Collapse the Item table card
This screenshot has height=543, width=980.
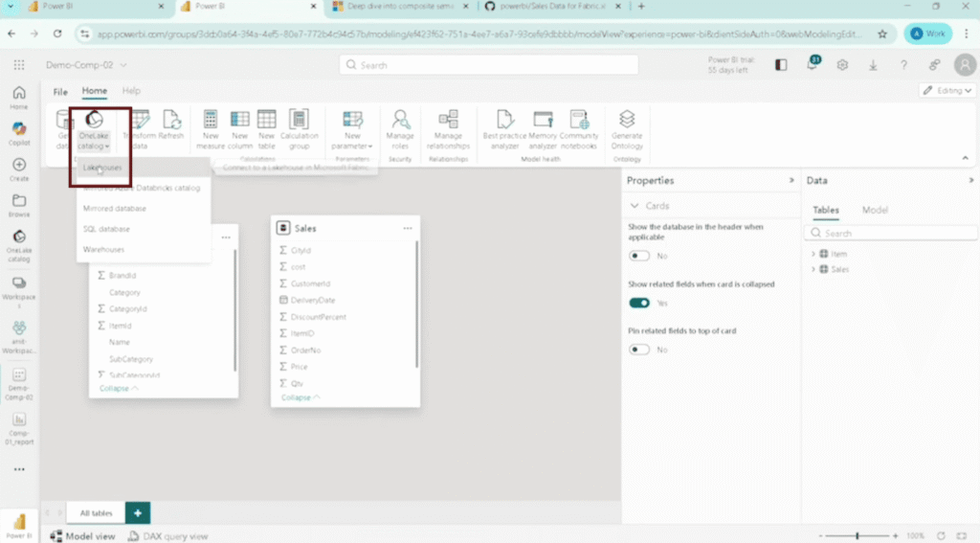point(118,389)
